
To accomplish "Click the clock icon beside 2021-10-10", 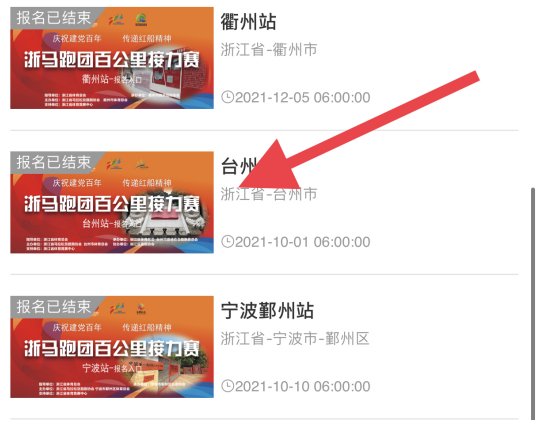I will (x=228, y=386).
